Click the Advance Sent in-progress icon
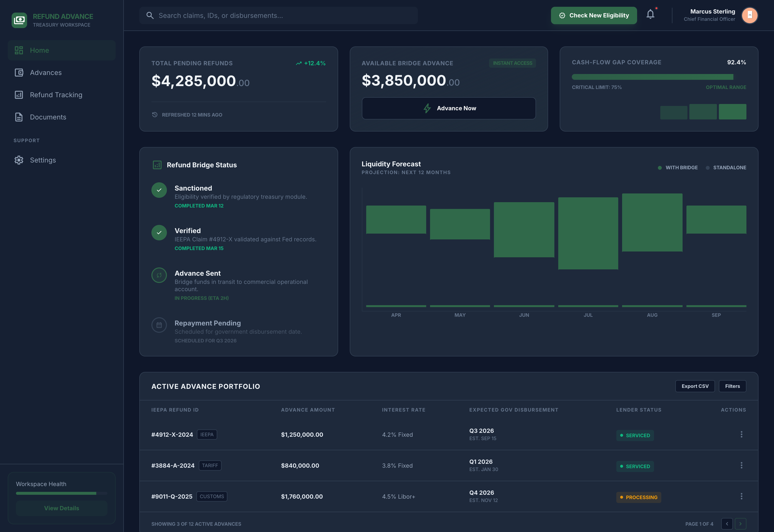 point(159,275)
